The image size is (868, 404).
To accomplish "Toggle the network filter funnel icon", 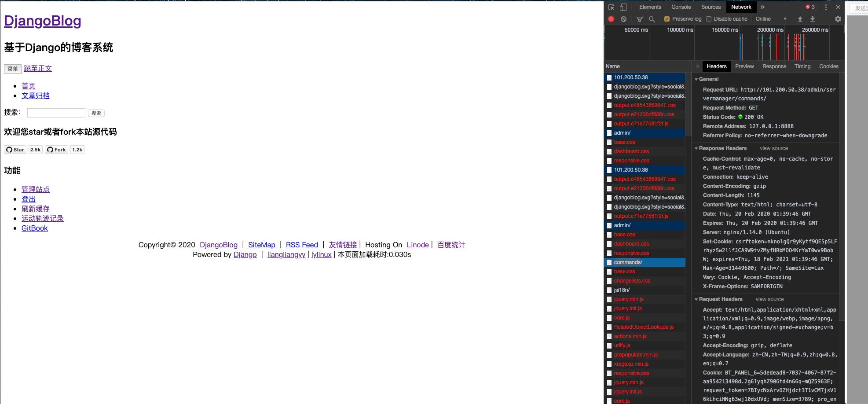I will click(640, 19).
